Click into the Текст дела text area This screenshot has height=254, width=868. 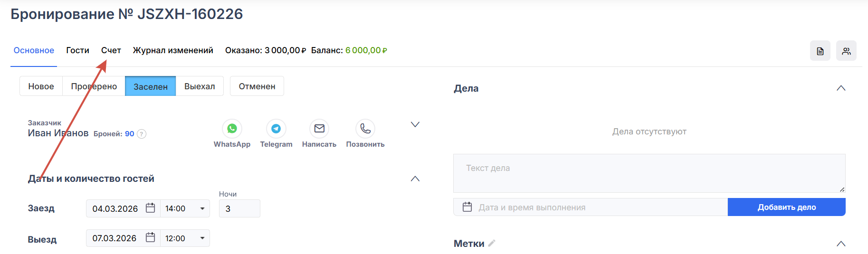[649, 173]
